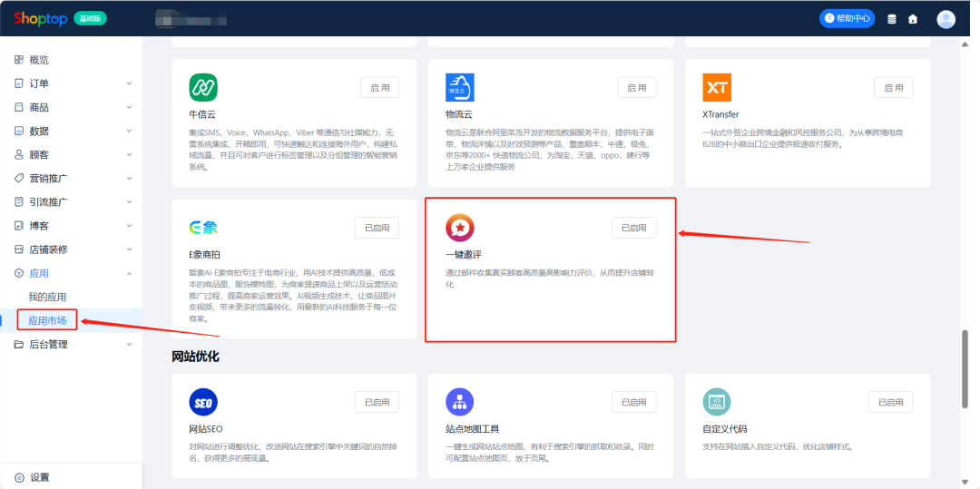This screenshot has width=980, height=489.
Task: Open the 帮助中心 help button
Action: [846, 18]
